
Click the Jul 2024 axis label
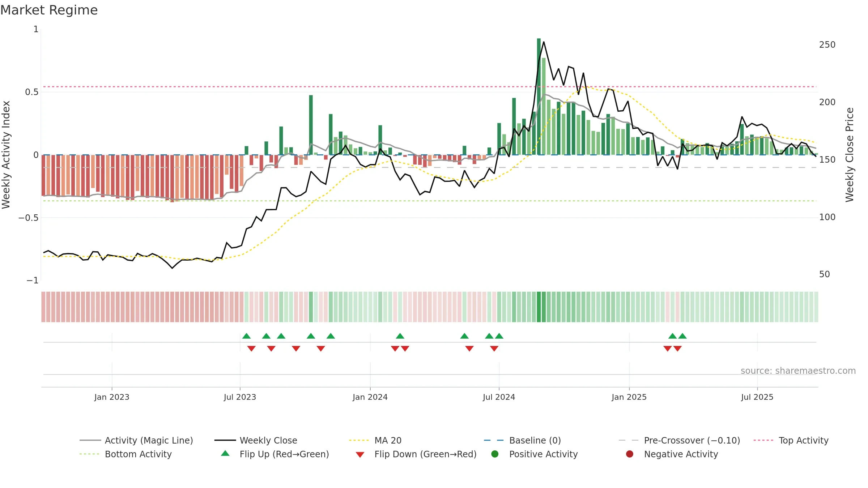(x=499, y=397)
